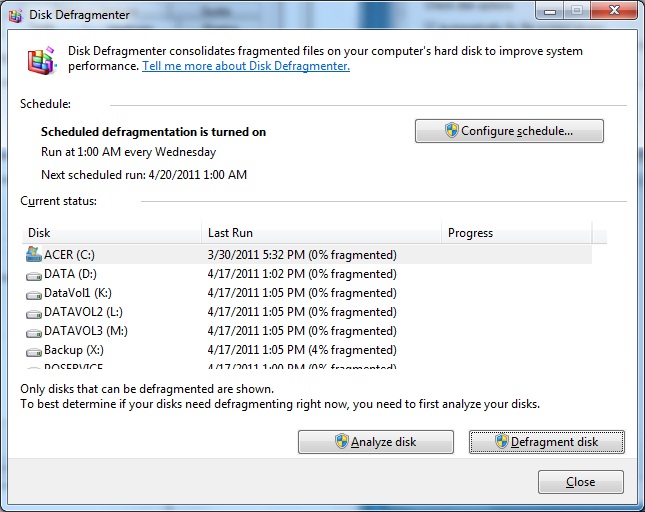Click 'Run at 1:00 AM every Wednesday' text
This screenshot has height=512, width=645.
click(128, 152)
